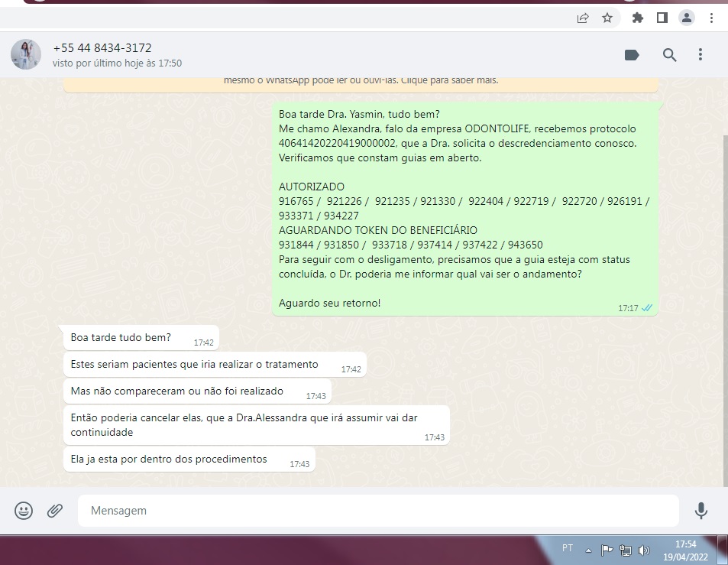728x565 pixels.
Task: Click the encryption notice to learn more
Action: (361, 80)
